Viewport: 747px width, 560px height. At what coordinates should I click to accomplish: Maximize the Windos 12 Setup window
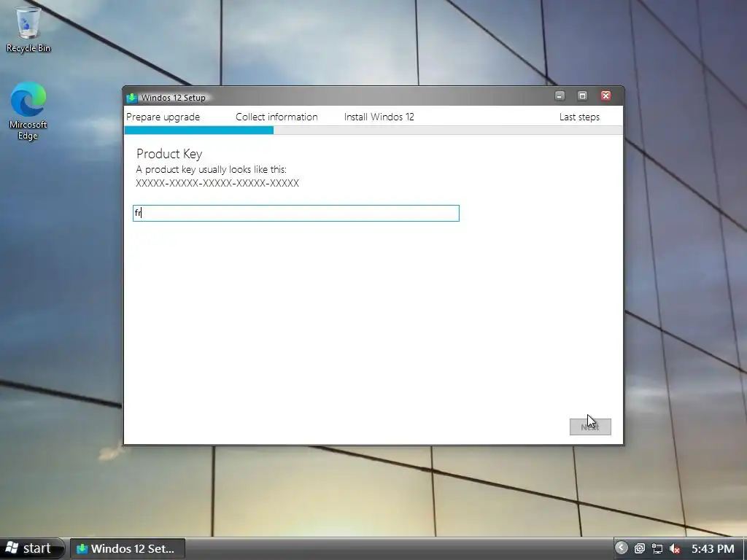coord(582,96)
